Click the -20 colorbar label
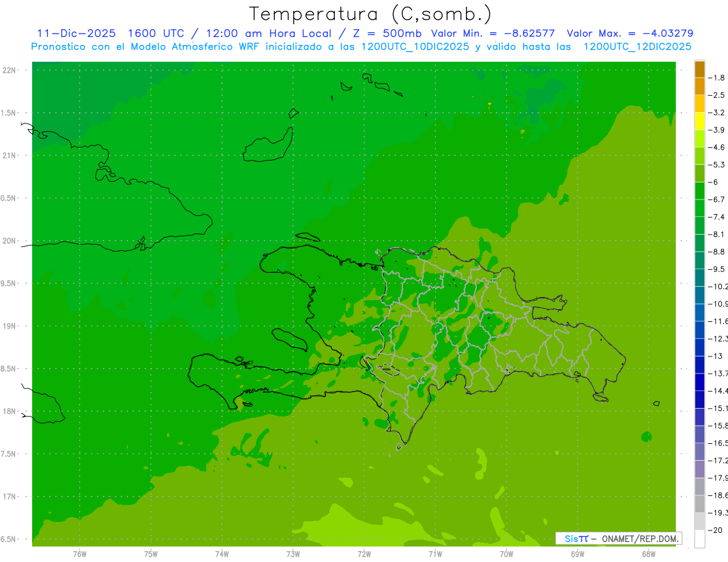This screenshot has width=728, height=562. (716, 530)
